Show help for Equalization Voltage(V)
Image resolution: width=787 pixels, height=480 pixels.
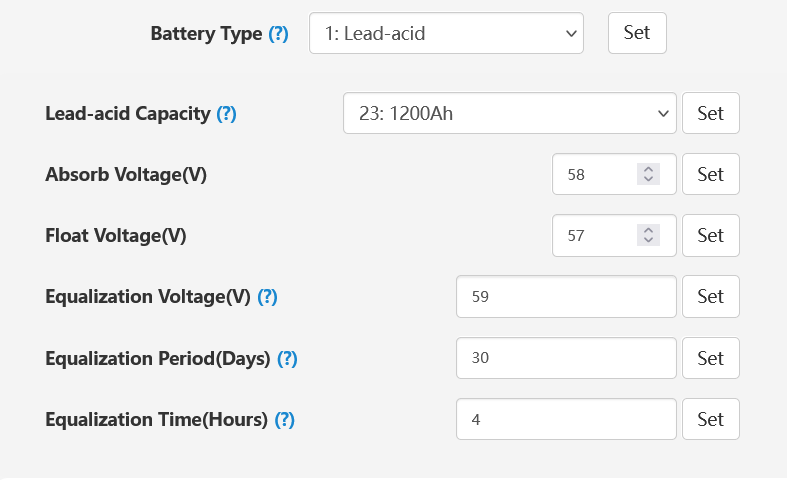[268, 297]
